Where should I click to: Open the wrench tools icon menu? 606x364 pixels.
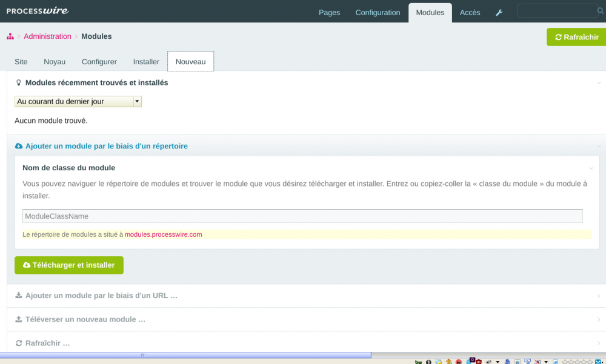click(499, 13)
